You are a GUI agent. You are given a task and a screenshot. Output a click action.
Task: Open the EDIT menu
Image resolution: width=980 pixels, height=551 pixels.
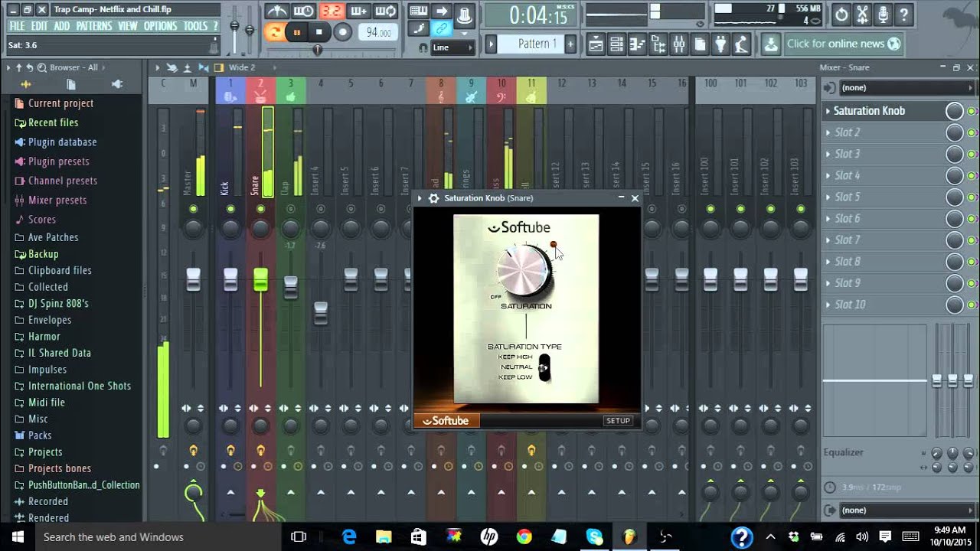[39, 26]
